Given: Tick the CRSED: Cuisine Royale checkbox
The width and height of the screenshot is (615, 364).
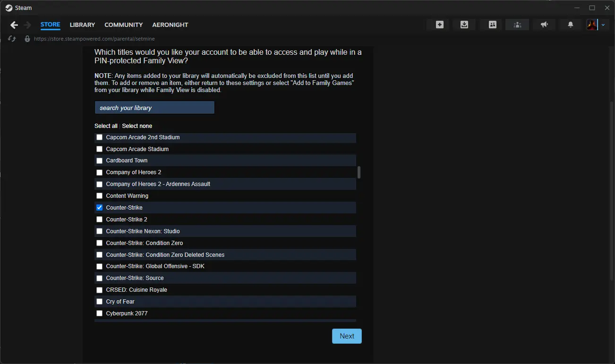Looking at the screenshot, I should [x=99, y=290].
